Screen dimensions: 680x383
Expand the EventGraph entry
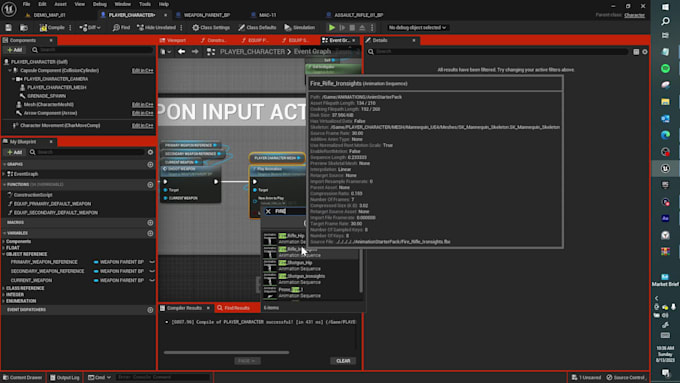(4, 174)
